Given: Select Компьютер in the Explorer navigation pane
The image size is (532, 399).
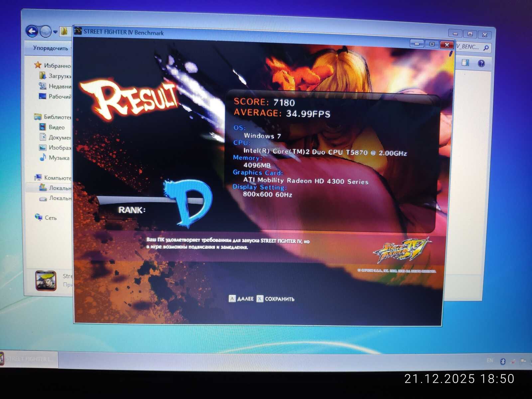Looking at the screenshot, I should click(53, 178).
